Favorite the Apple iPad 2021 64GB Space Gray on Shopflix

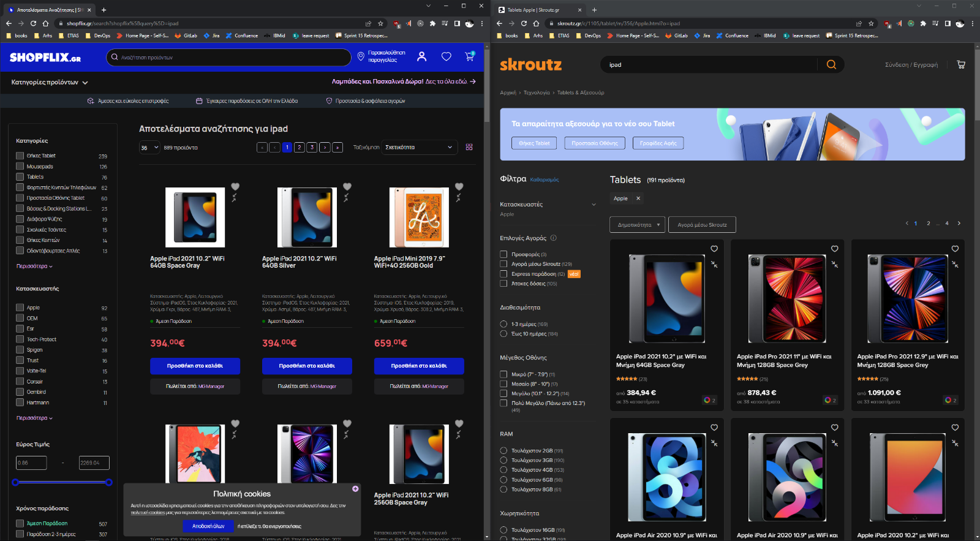235,186
